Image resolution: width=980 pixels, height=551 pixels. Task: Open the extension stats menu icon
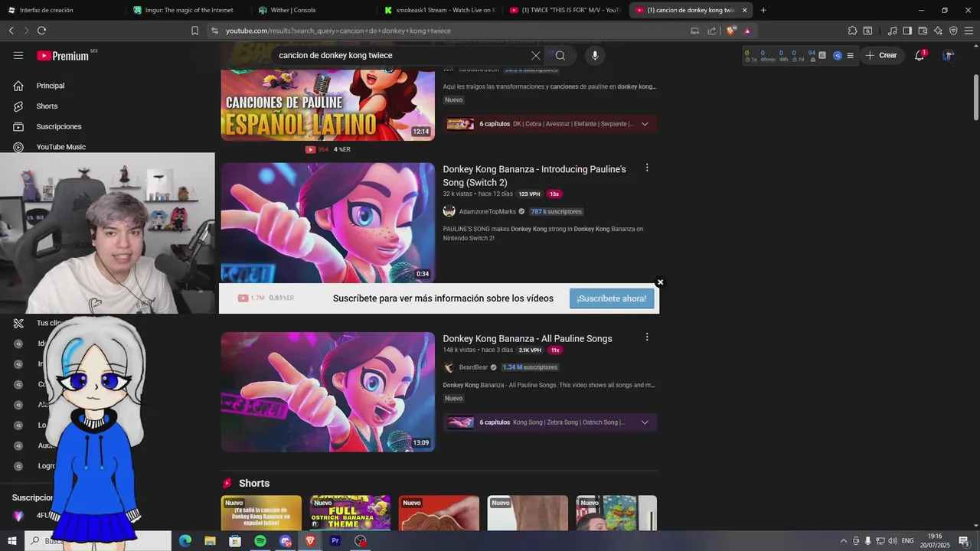[x=850, y=55]
